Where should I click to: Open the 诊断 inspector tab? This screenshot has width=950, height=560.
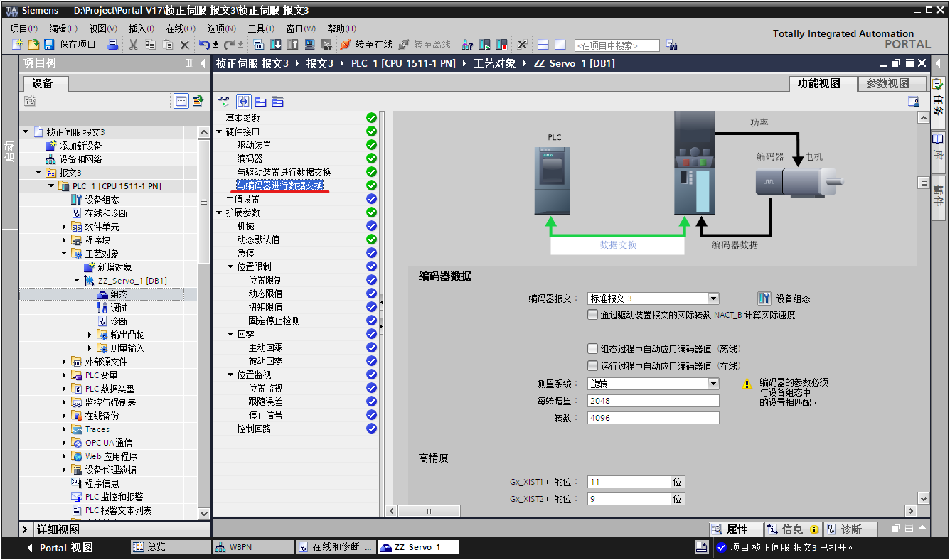(x=850, y=529)
